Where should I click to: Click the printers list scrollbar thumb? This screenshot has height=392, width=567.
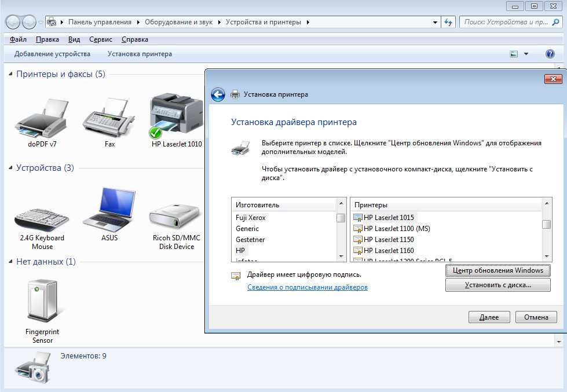[x=546, y=224]
